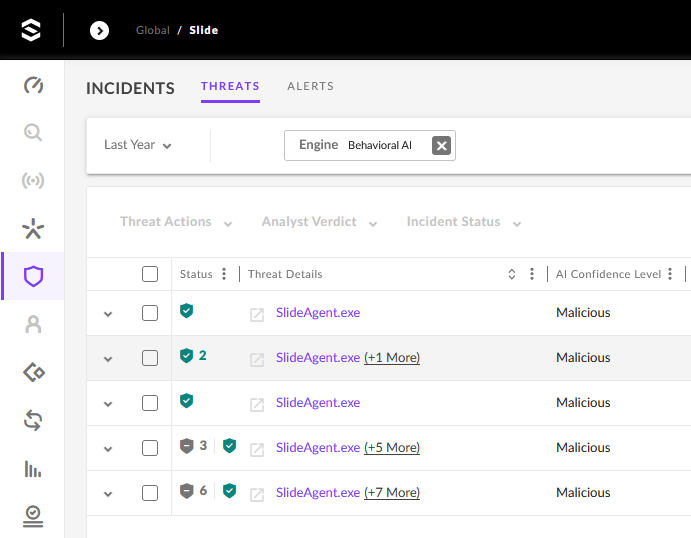Expand the Threat Actions dropdown

[176, 222]
